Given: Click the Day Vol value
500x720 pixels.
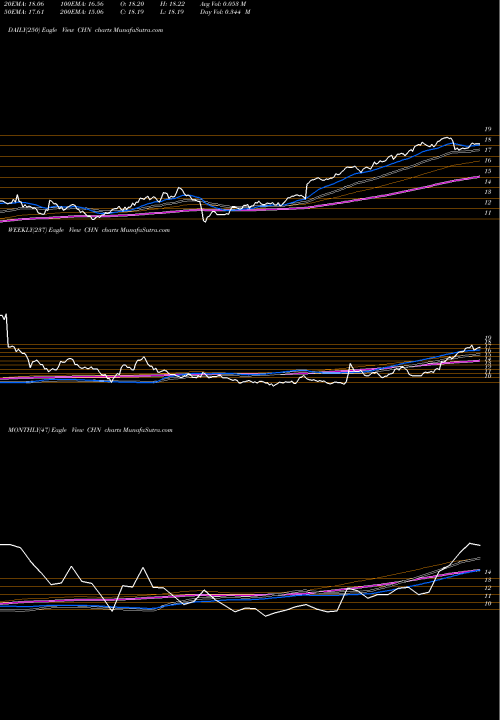Looking at the screenshot, I should pos(225,12).
